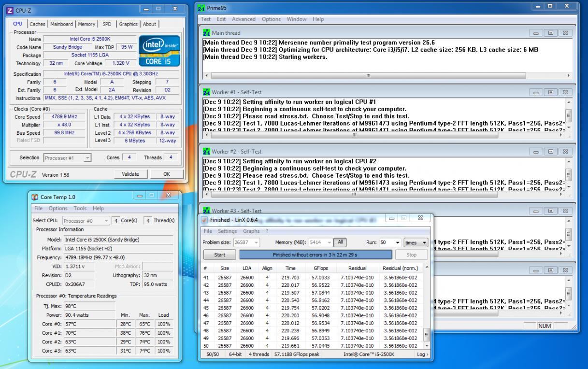Open the Run count dropdown showing 50
The image size is (588, 369).
click(x=390, y=242)
